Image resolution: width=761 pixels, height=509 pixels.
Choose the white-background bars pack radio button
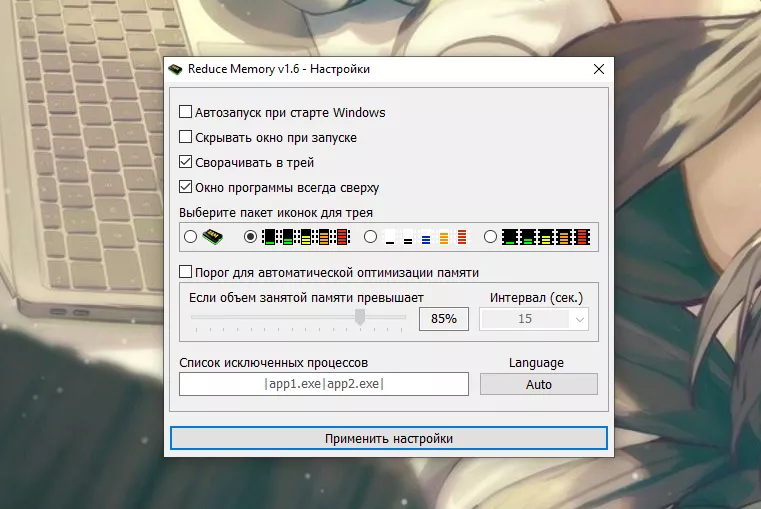click(370, 237)
